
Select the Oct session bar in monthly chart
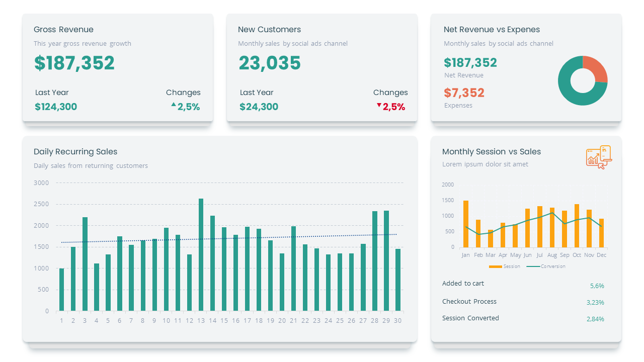(x=577, y=226)
